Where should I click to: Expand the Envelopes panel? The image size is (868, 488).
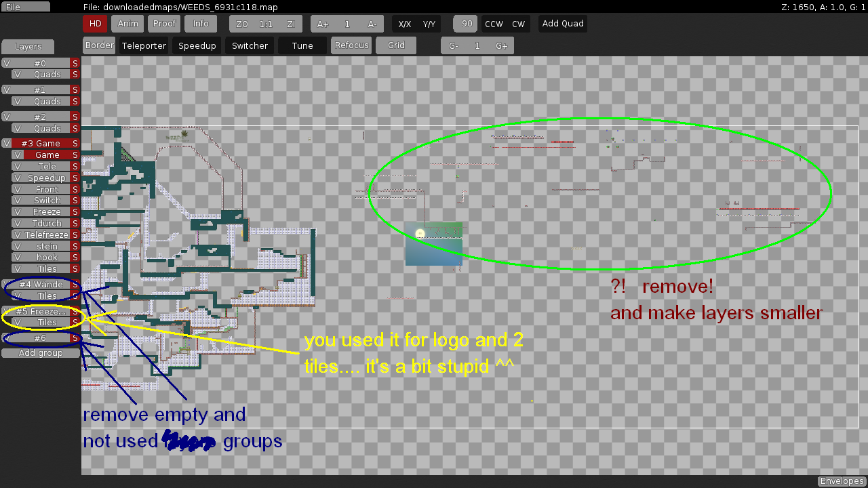coord(842,481)
